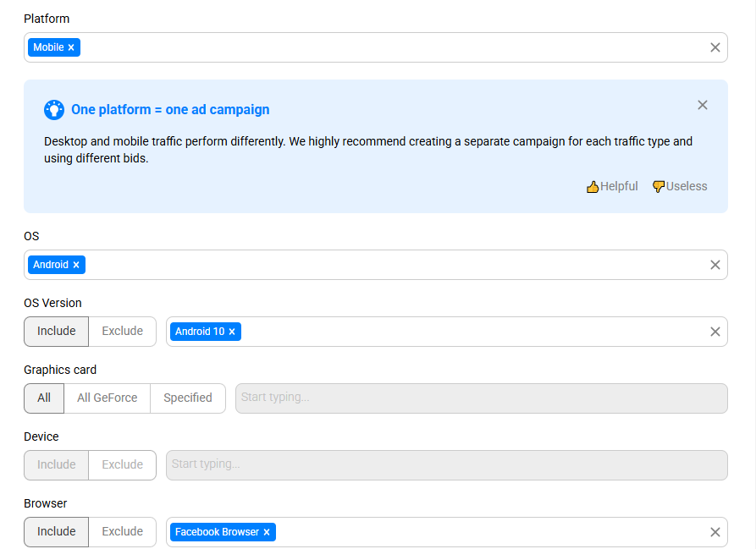Choose Specified graphics card option

pos(187,398)
